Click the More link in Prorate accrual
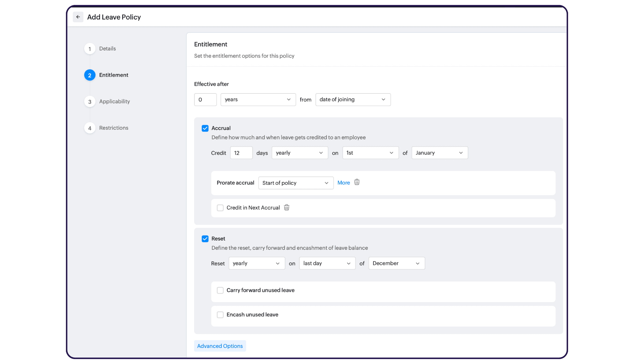Screen dimensions: 634x364 (x=344, y=183)
